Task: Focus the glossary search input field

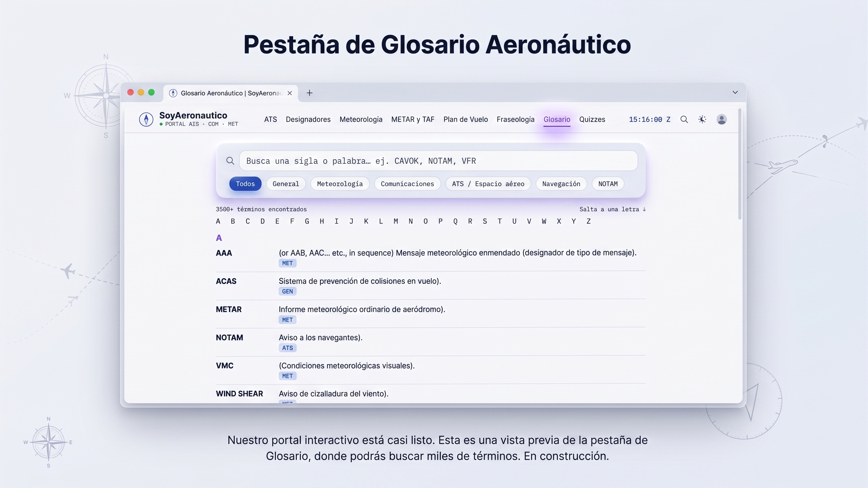Action: (x=438, y=161)
